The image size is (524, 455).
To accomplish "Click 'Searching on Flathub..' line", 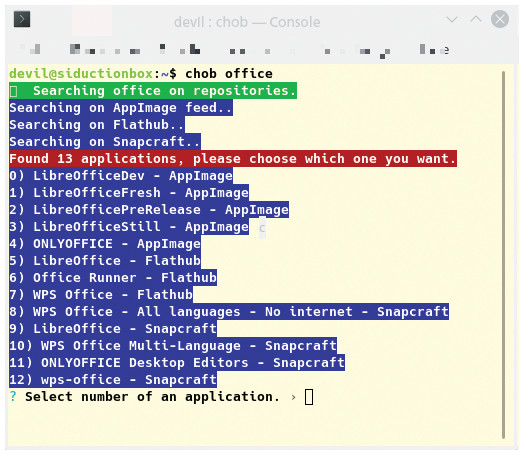I will (x=97, y=125).
